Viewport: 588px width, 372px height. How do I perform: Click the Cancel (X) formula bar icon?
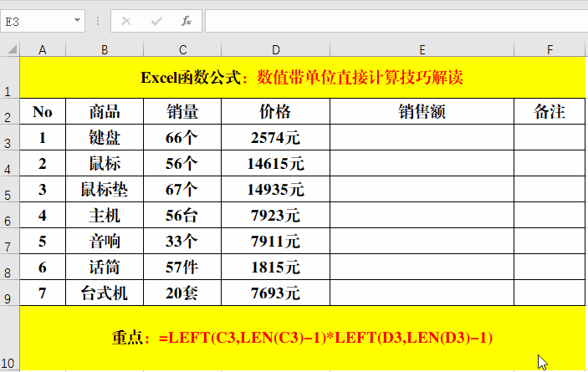tap(126, 22)
